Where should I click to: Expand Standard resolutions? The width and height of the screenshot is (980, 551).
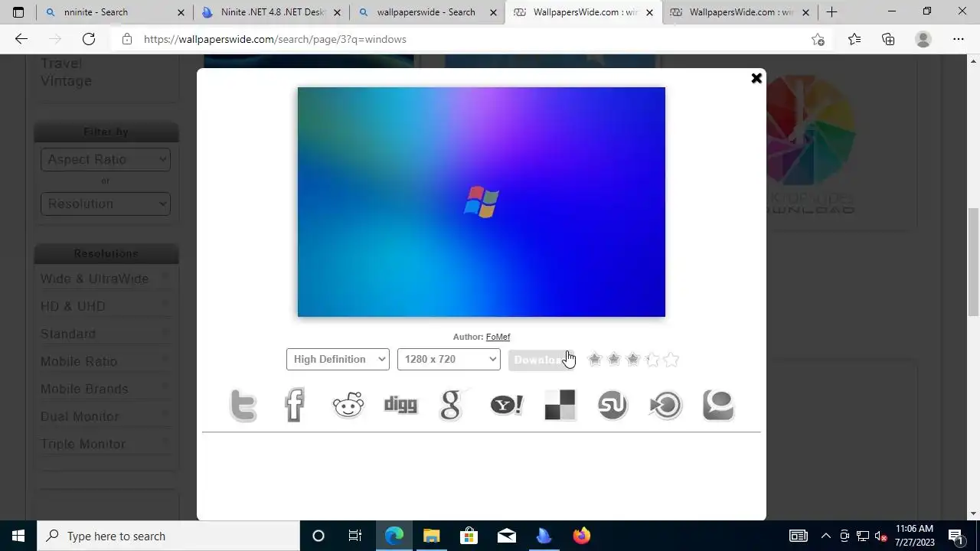click(x=106, y=334)
